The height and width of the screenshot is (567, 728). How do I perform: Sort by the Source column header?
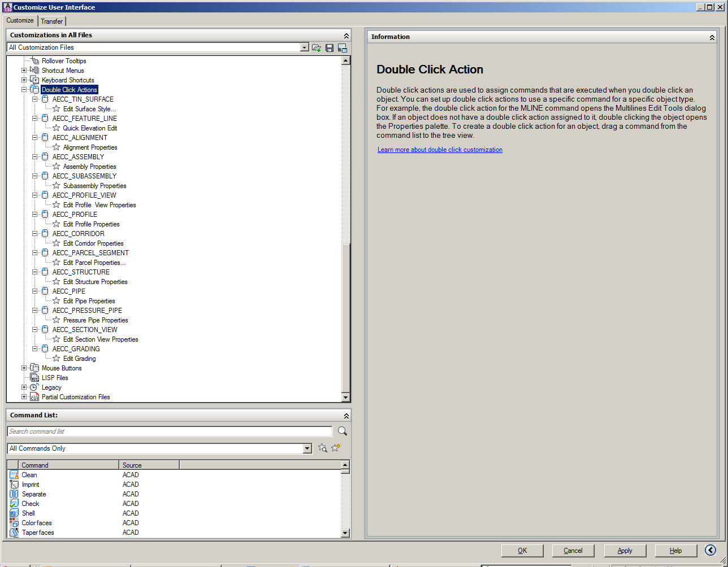[149, 465]
